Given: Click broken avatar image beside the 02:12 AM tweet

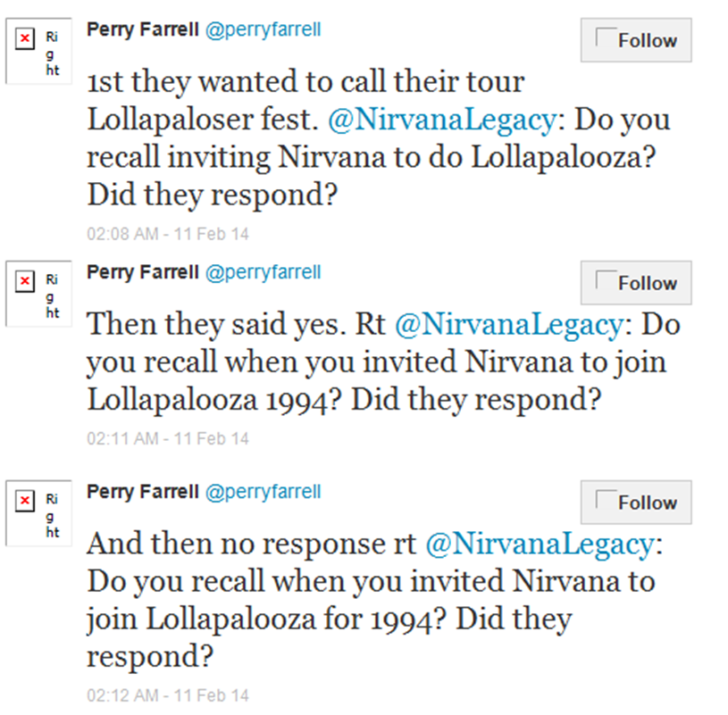Looking at the screenshot, I should click(38, 513).
